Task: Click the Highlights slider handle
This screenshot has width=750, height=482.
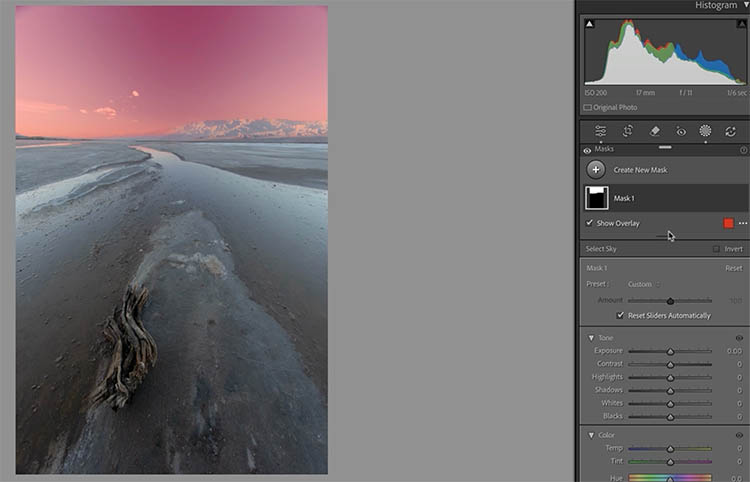Action: coord(670,378)
